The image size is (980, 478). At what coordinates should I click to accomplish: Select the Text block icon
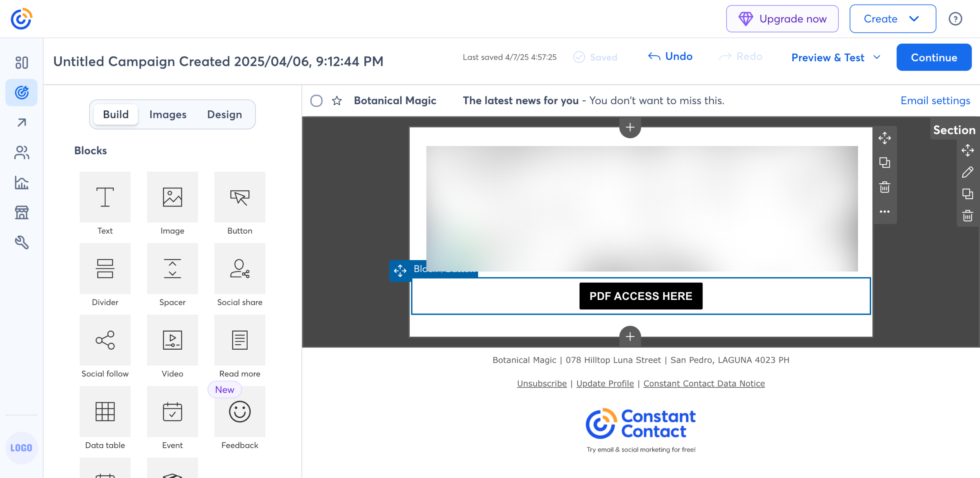pos(105,197)
